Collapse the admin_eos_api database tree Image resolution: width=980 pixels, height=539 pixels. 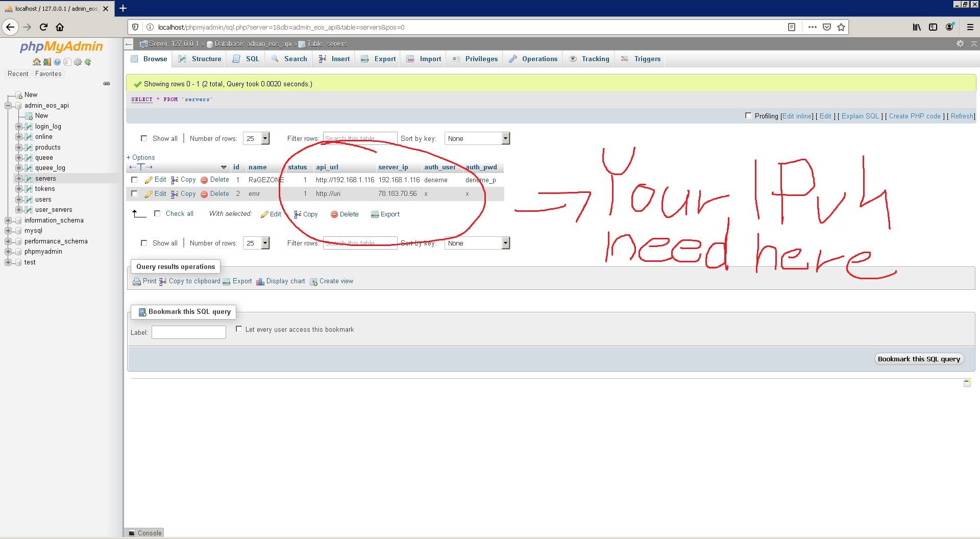8,106
